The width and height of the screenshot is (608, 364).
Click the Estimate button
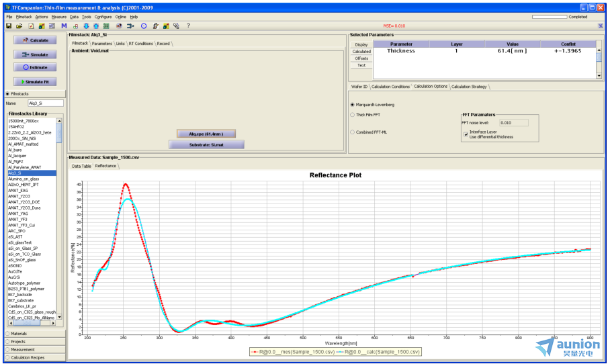36,67
